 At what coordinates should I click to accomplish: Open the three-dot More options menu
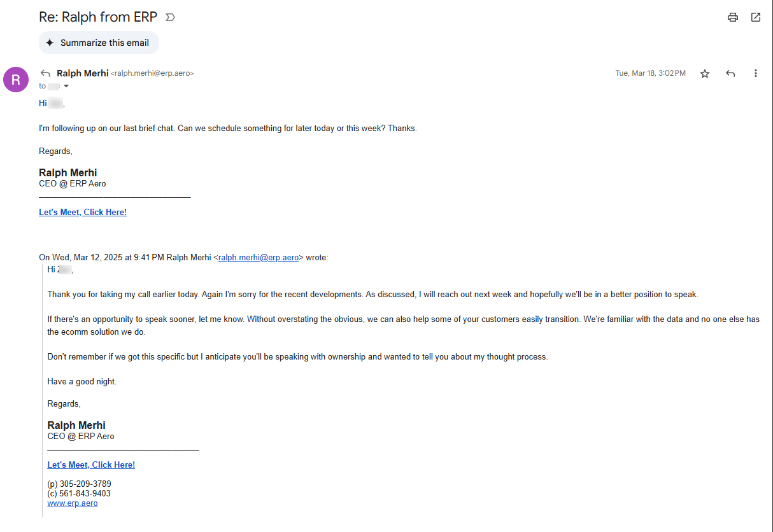[756, 74]
